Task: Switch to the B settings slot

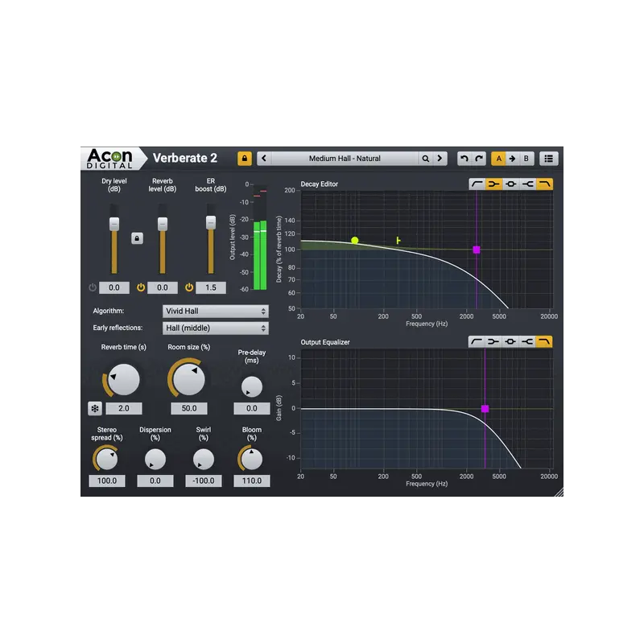Action: pos(526,159)
